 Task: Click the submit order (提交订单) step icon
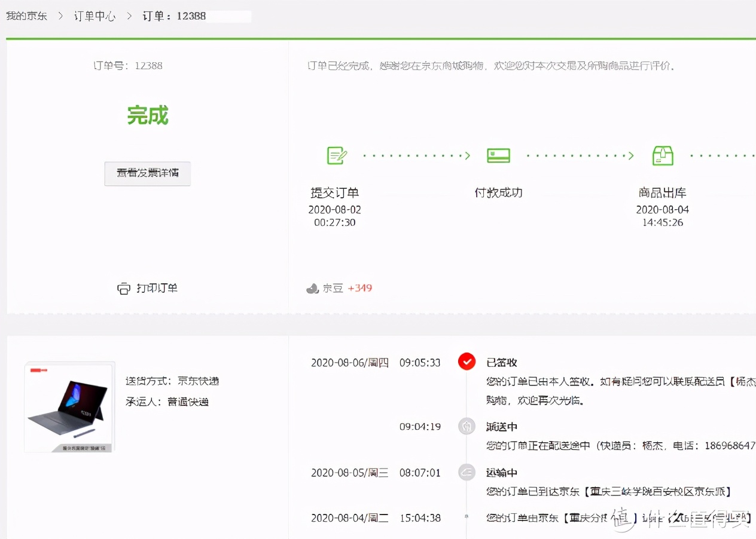pos(337,155)
